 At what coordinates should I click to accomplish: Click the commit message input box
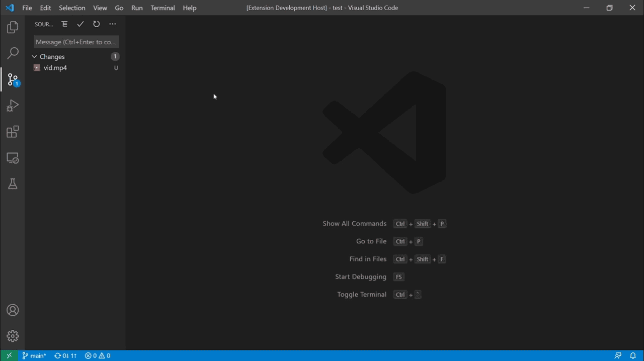point(76,42)
